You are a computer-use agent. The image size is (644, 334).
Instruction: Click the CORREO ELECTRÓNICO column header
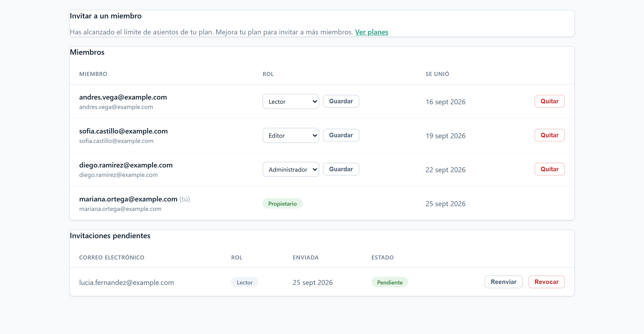coord(112,257)
